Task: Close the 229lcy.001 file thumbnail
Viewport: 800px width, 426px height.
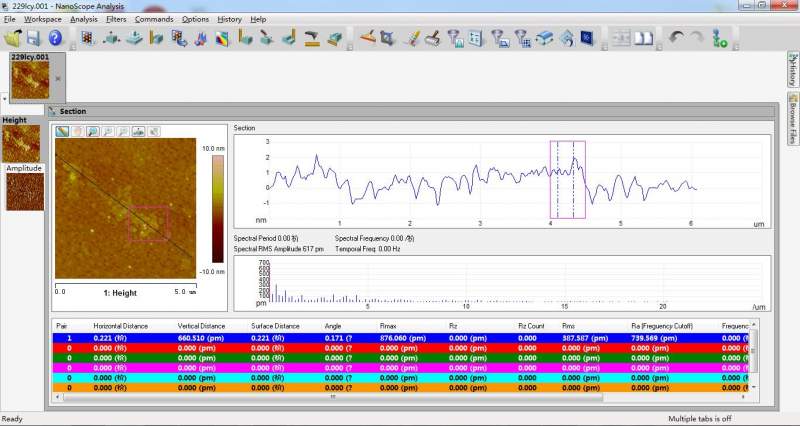Action: click(57, 77)
